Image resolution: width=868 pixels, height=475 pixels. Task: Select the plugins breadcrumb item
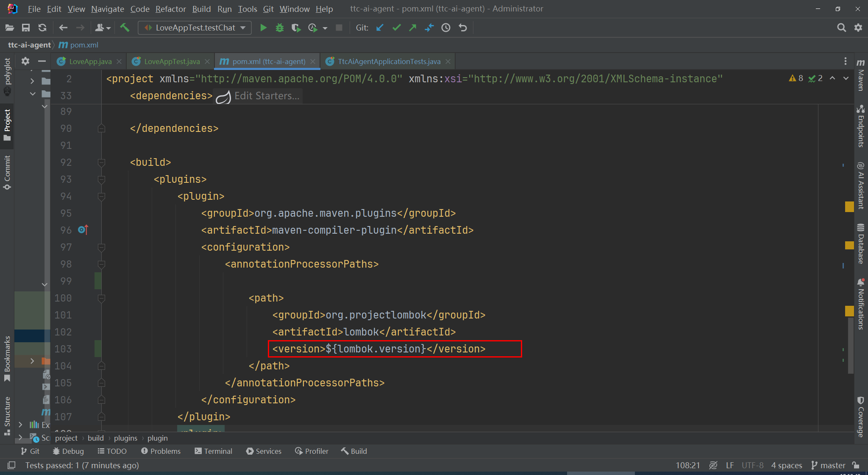click(x=125, y=438)
